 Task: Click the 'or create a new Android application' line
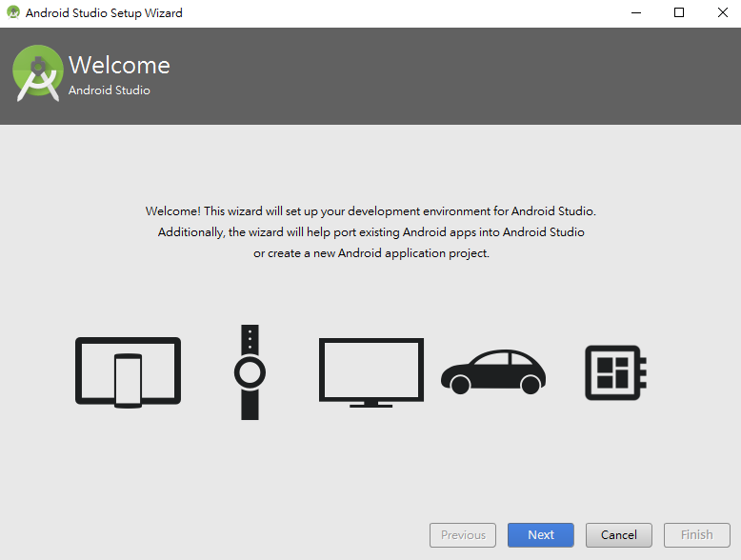coord(370,253)
